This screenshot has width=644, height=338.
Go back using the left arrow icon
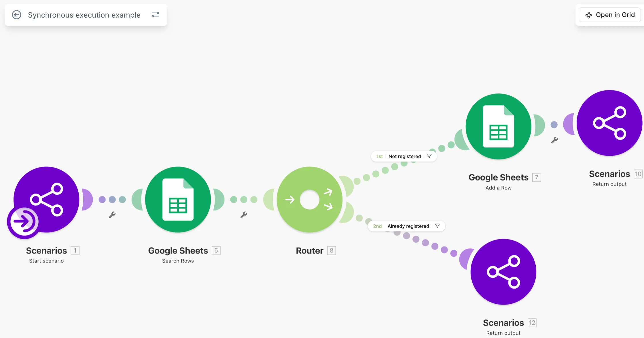pyautogui.click(x=16, y=15)
